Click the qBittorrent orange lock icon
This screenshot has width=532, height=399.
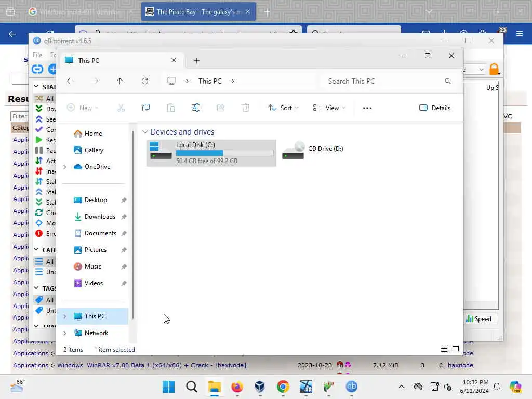[495, 69]
